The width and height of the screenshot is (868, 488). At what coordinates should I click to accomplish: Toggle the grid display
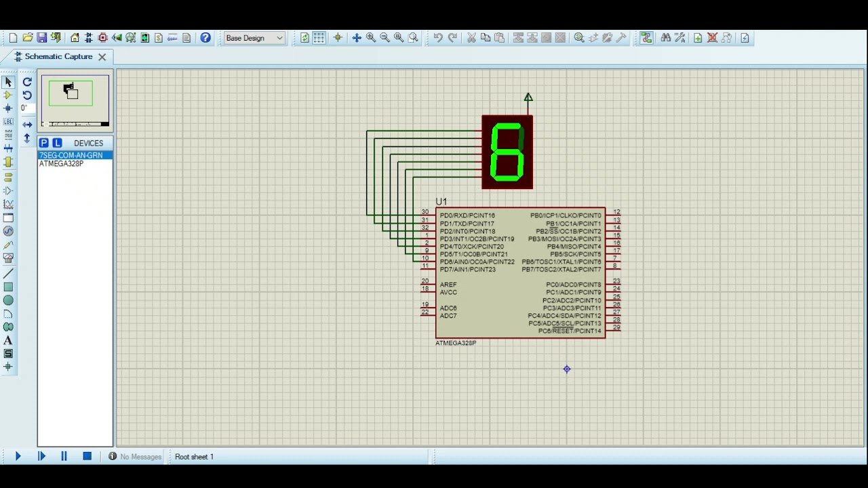click(319, 38)
